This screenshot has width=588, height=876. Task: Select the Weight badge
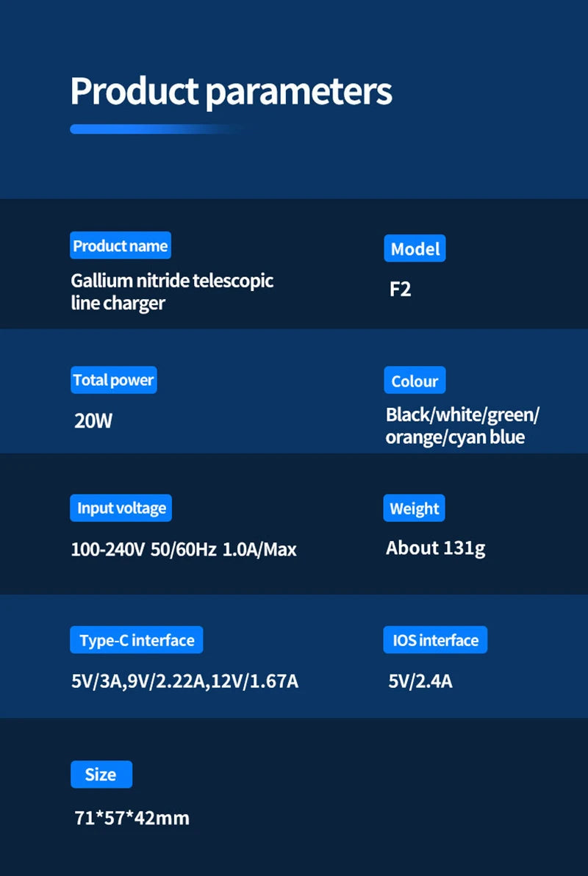point(414,509)
